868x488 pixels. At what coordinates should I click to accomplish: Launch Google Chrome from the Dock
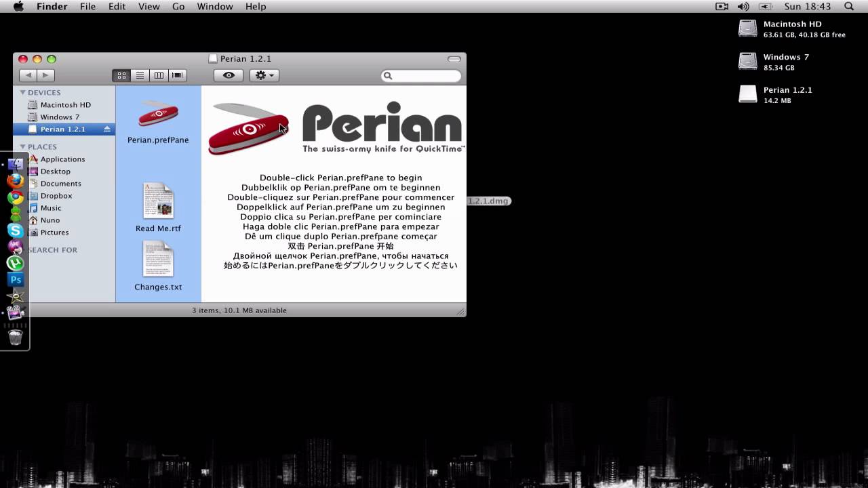(16, 197)
